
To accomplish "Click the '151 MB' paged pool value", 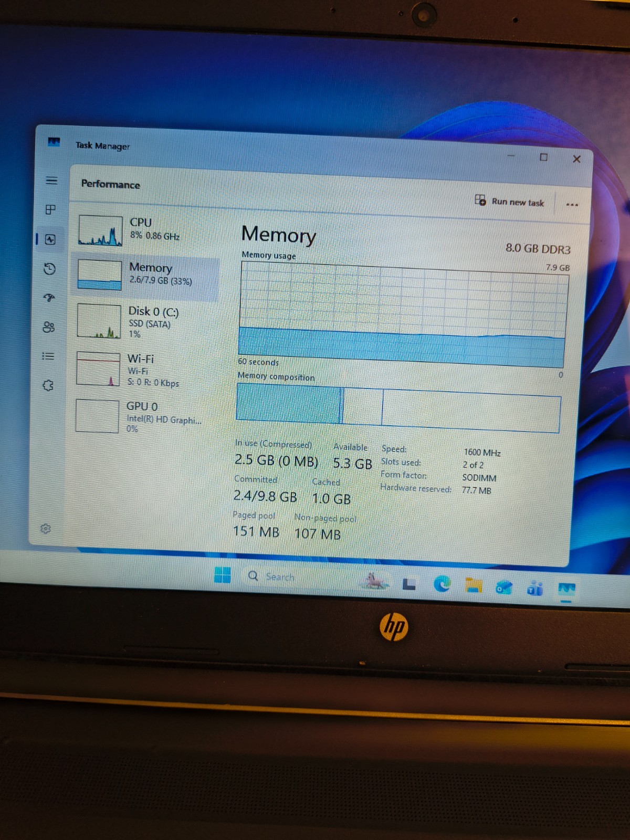I will pos(256,531).
